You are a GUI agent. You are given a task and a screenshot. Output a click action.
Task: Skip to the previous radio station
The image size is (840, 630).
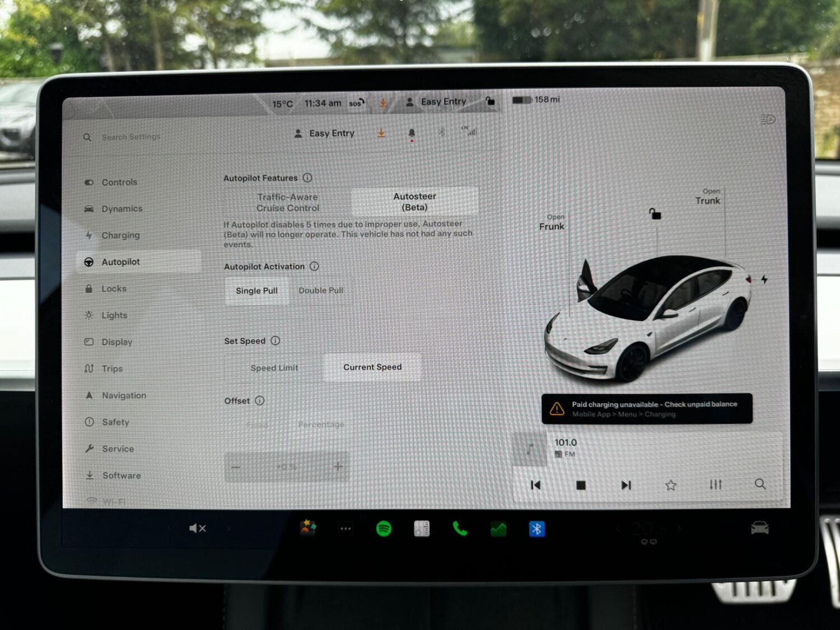pos(535,485)
